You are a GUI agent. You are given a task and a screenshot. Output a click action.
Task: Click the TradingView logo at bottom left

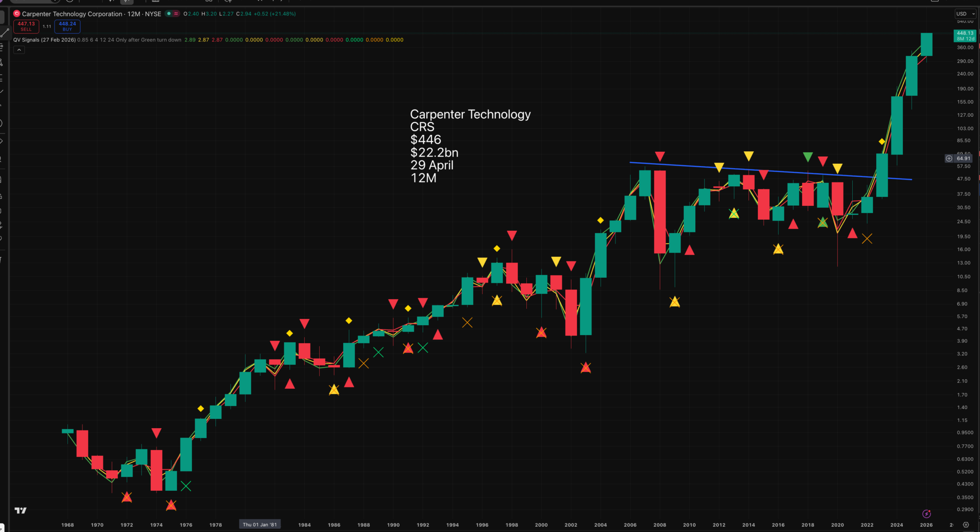[21, 510]
